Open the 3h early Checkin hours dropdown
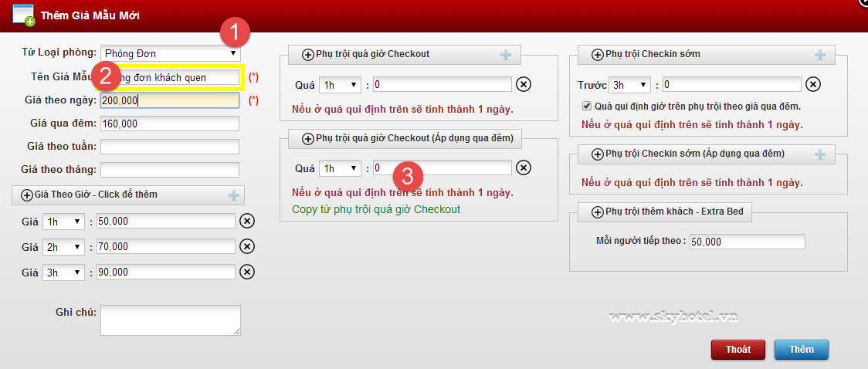 click(x=629, y=84)
